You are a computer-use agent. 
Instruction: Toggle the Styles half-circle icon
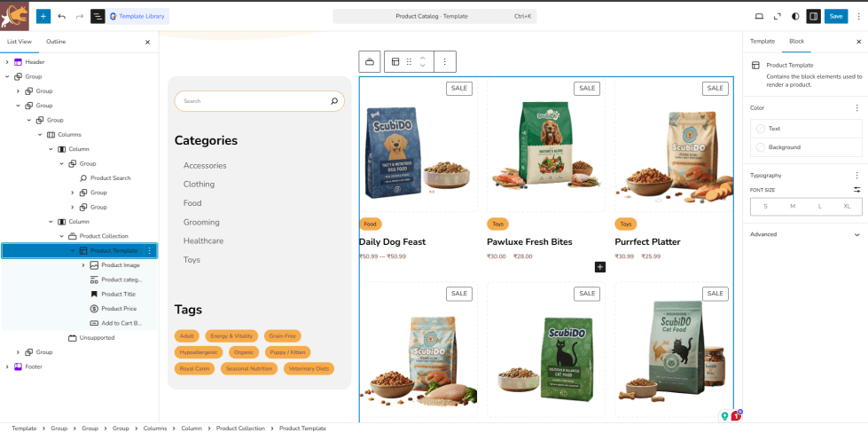click(x=795, y=16)
